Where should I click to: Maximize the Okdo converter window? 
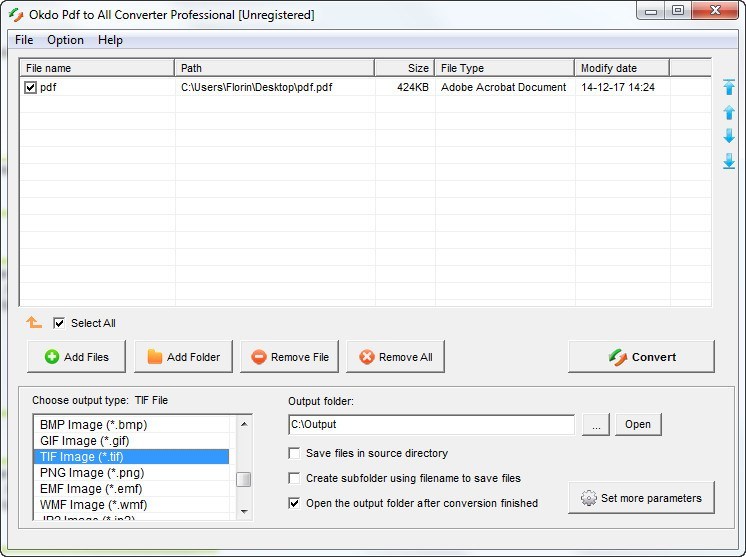pyautogui.click(x=678, y=10)
